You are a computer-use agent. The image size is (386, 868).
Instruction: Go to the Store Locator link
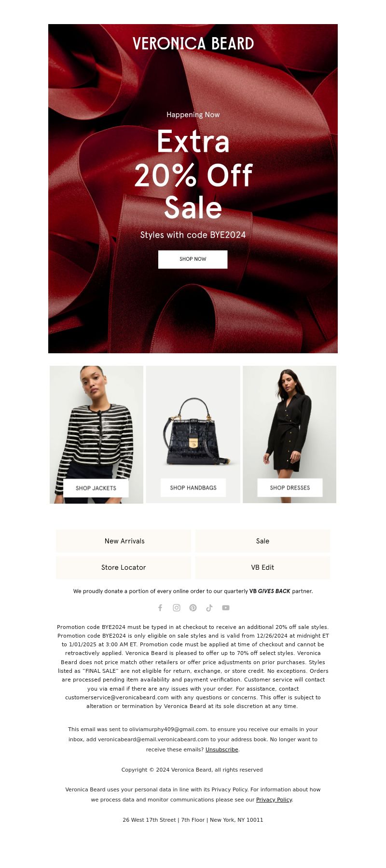pyautogui.click(x=124, y=568)
